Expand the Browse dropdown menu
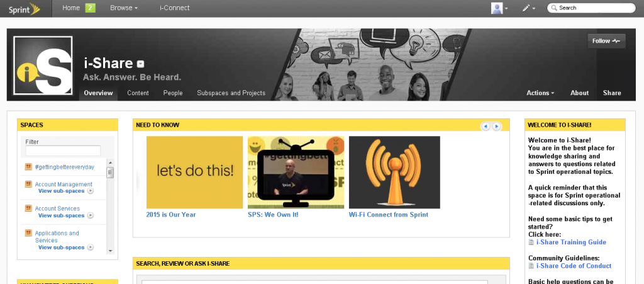 pos(124,8)
